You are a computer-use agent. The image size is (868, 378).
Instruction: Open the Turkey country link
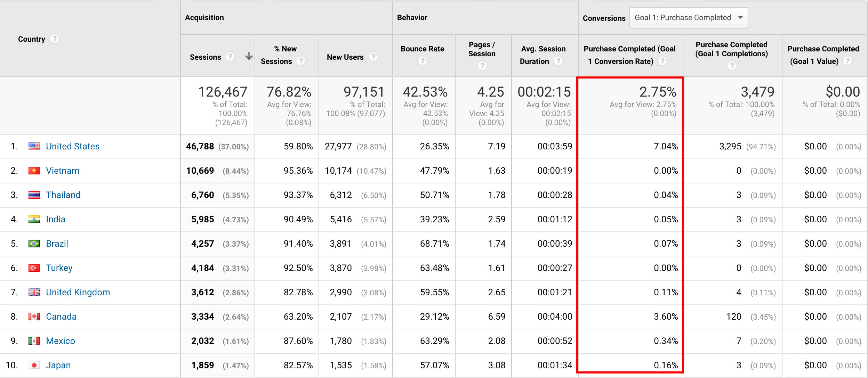59,268
